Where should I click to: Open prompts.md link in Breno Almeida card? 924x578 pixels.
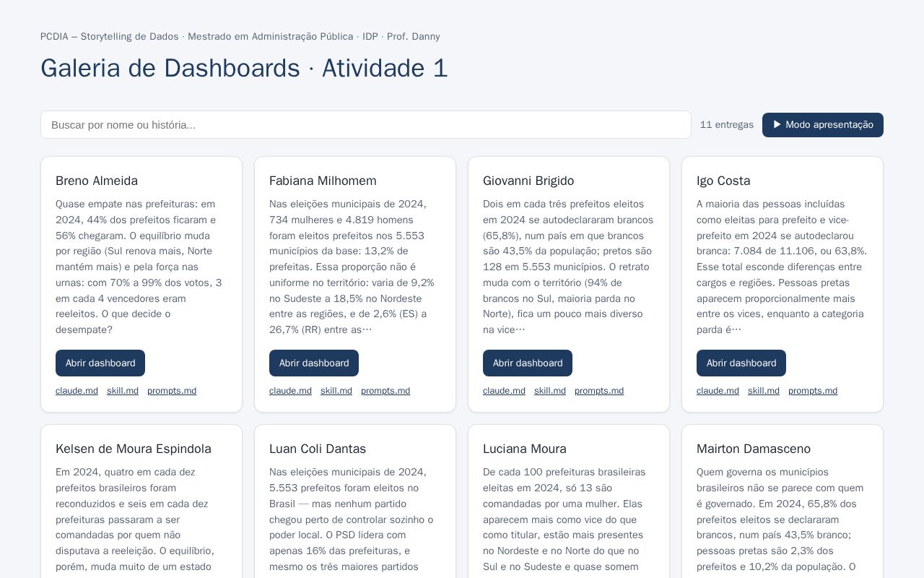(x=172, y=391)
